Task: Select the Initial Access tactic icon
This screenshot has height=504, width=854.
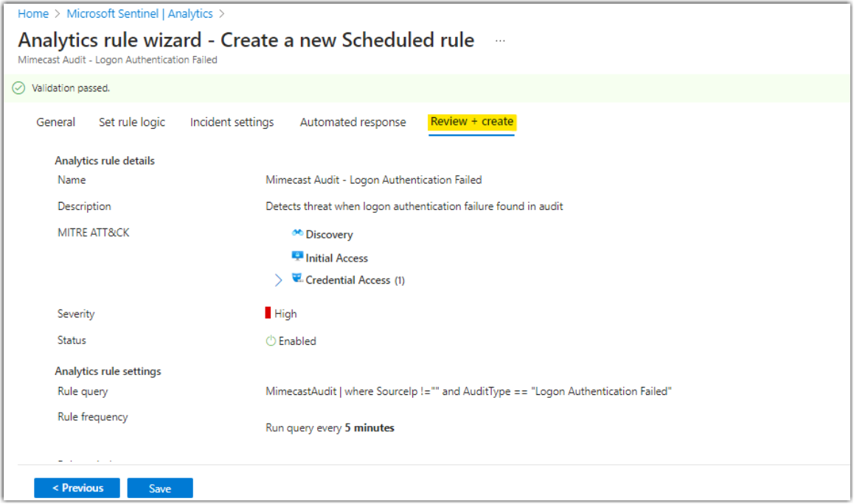Action: pyautogui.click(x=297, y=256)
